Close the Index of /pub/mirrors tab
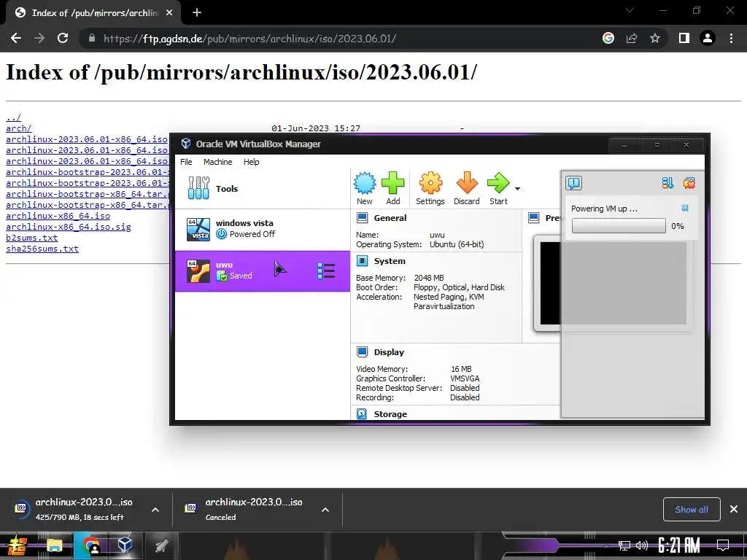 click(169, 13)
